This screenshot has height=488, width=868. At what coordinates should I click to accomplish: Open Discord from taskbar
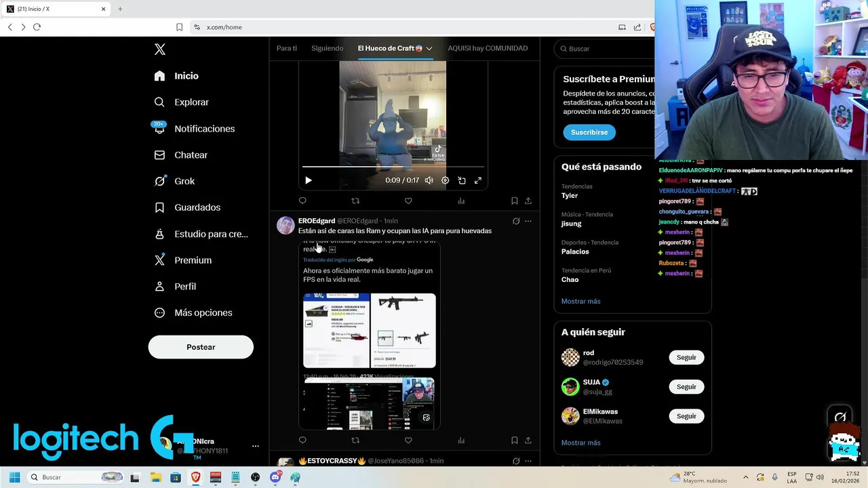[x=275, y=477]
